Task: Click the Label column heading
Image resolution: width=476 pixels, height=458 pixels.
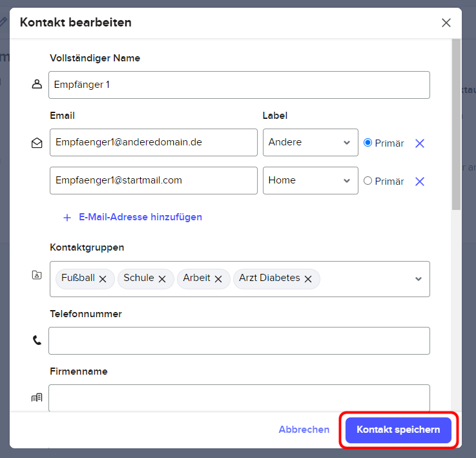Action: (274, 116)
